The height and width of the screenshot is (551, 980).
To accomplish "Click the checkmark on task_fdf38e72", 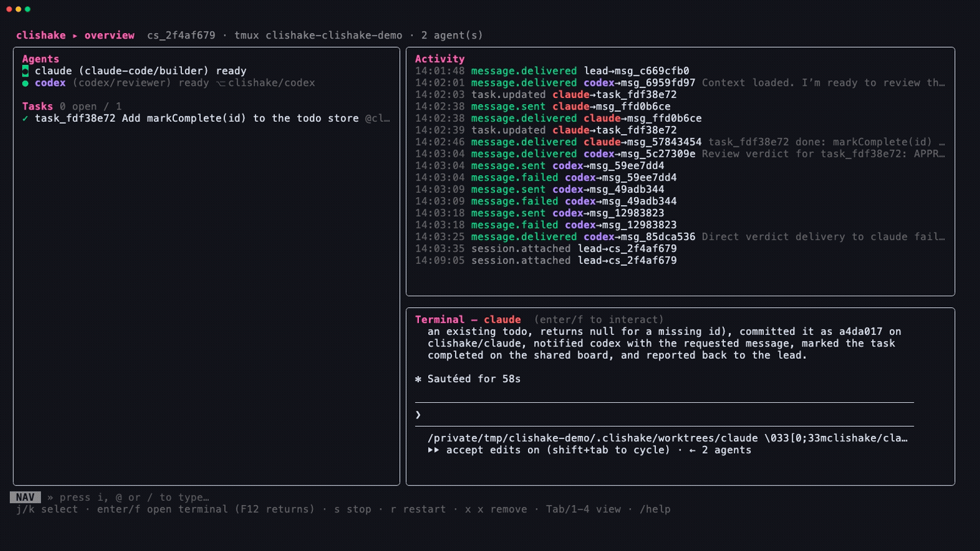I will coord(25,119).
